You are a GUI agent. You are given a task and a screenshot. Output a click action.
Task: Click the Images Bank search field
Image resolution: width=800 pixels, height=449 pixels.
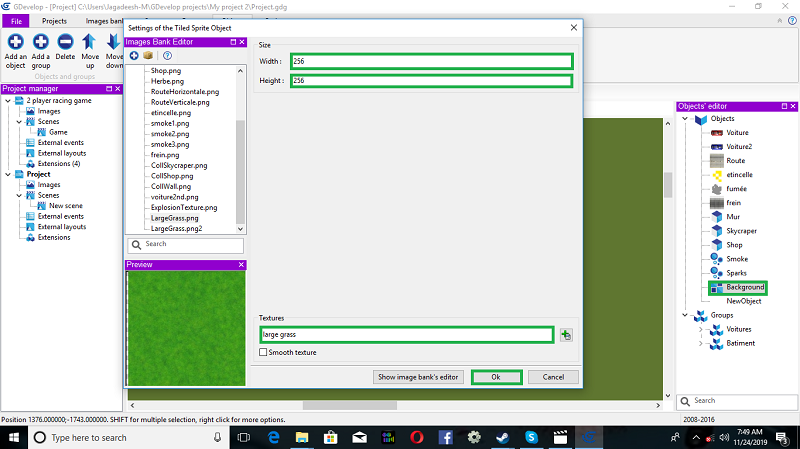click(x=186, y=245)
